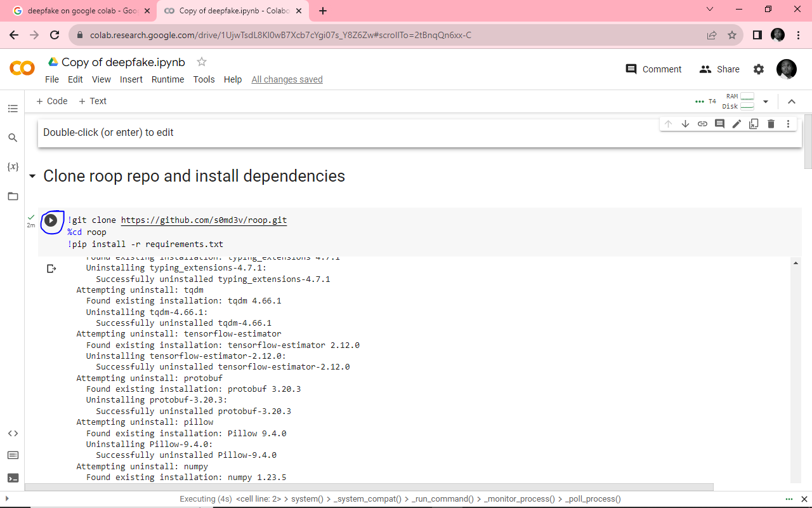
Task: Open the code snippets icon in sidebar
Action: coord(13,433)
